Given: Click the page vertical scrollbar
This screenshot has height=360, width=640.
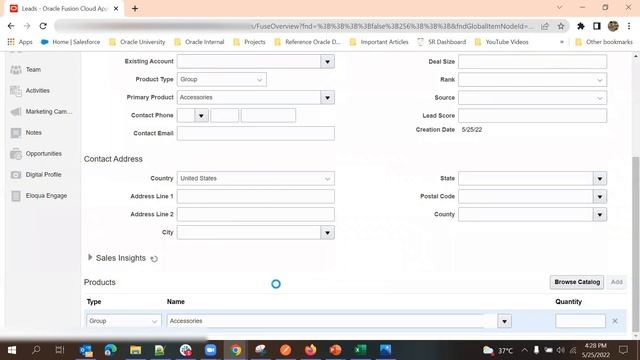Looking at the screenshot, I should pos(636,244).
